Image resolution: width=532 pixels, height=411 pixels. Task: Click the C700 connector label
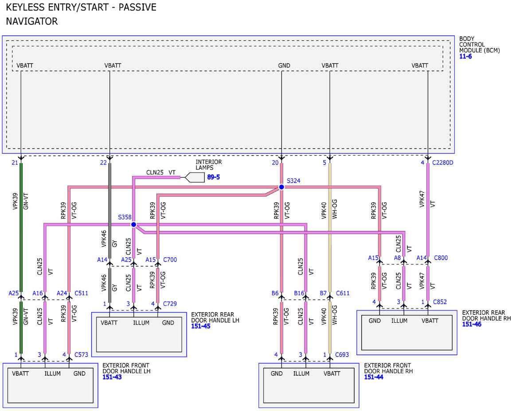tap(170, 259)
